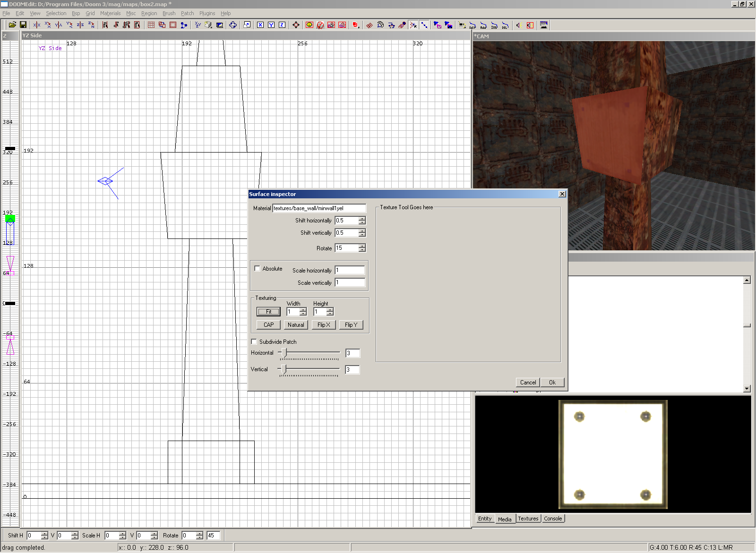Image resolution: width=756 pixels, height=553 pixels.
Task: Click the Flip X-axis toolbar icon
Action: tap(37, 25)
